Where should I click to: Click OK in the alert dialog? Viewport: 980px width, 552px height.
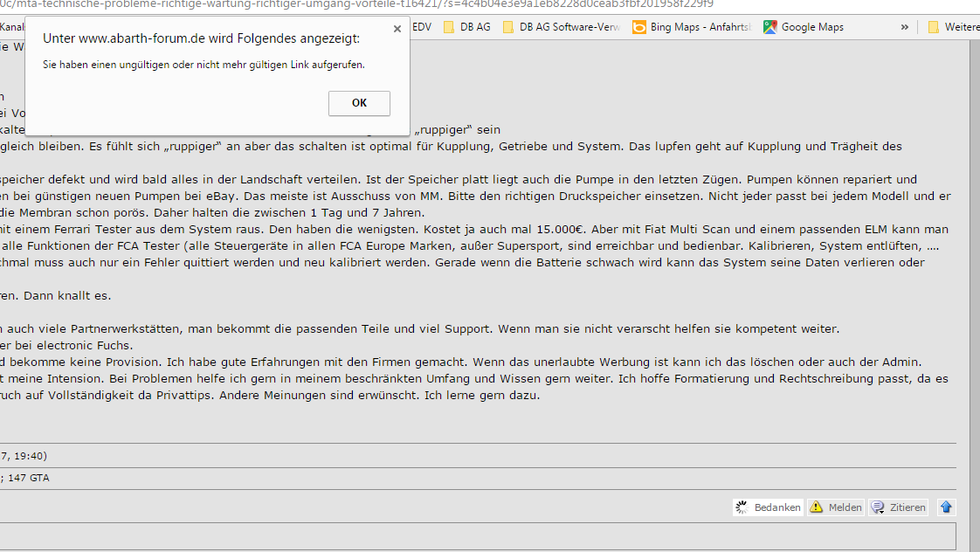click(359, 103)
